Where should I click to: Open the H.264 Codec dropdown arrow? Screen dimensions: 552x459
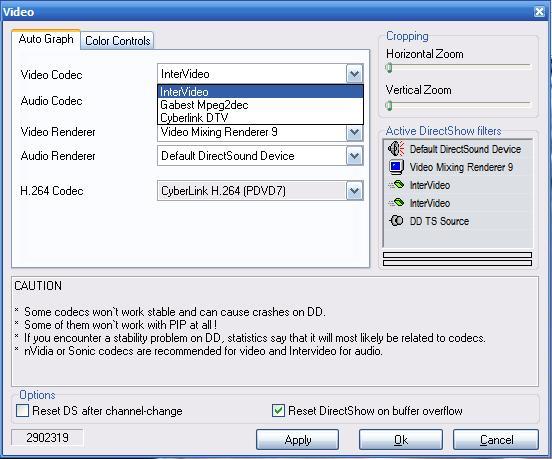(x=354, y=191)
